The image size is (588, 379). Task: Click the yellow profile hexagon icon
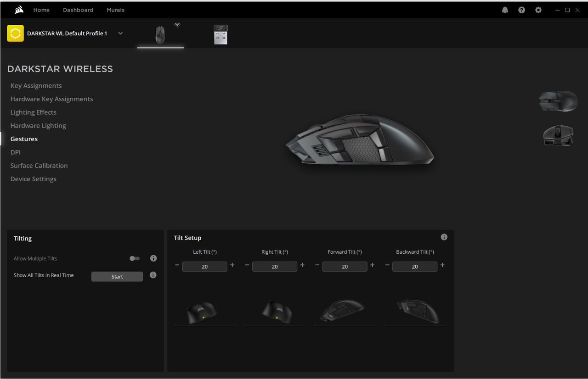15,33
